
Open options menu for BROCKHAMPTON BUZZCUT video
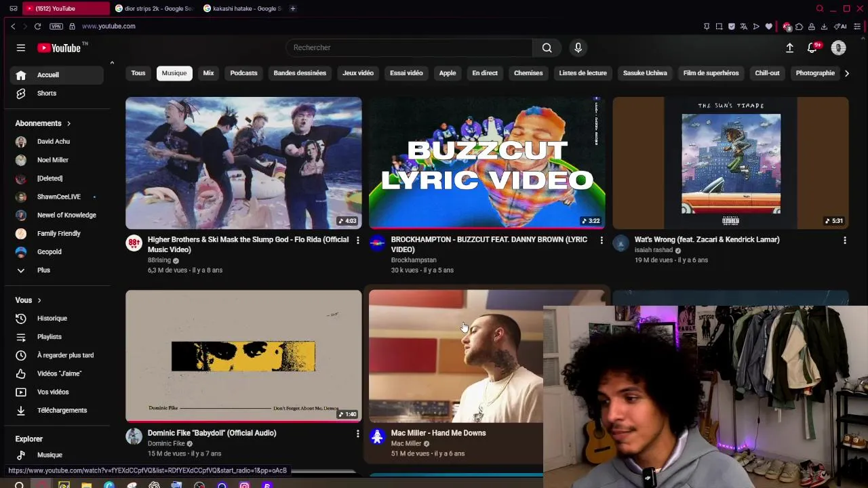601,241
